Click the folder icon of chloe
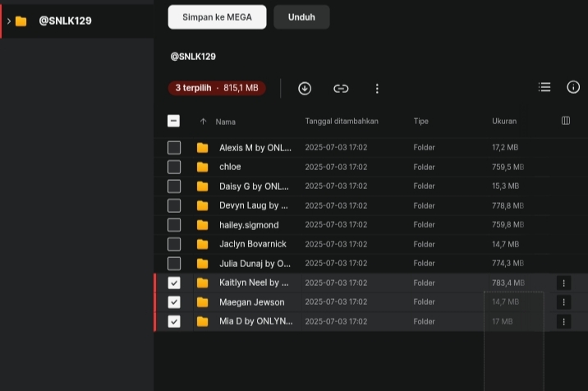This screenshot has height=391, width=588. [x=203, y=167]
